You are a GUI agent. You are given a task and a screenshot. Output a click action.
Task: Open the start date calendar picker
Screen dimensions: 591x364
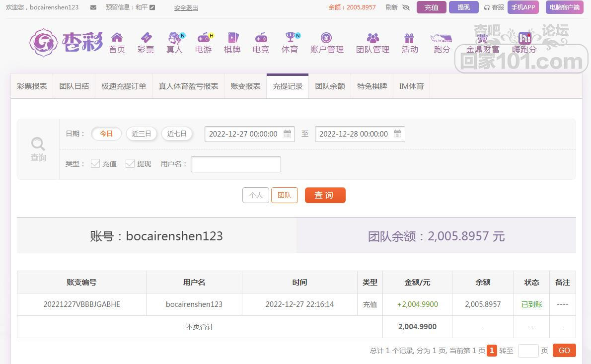(x=287, y=134)
